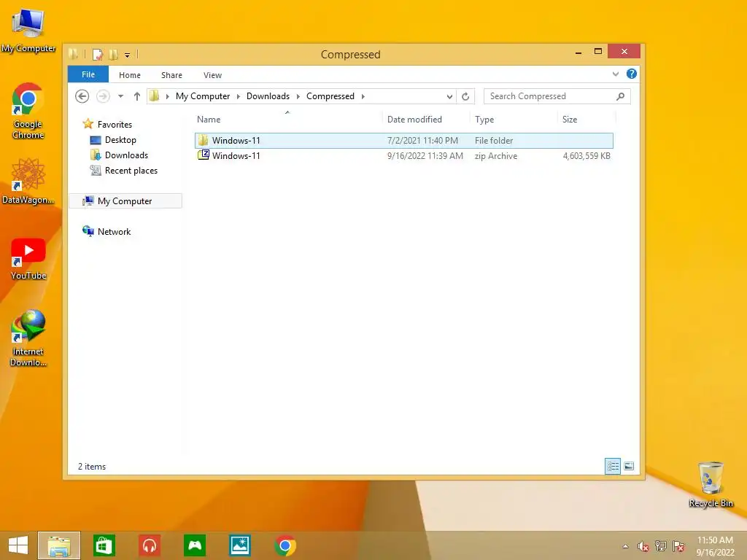Select the Internet Download Manager shortcut
The width and height of the screenshot is (747, 560).
tap(28, 338)
